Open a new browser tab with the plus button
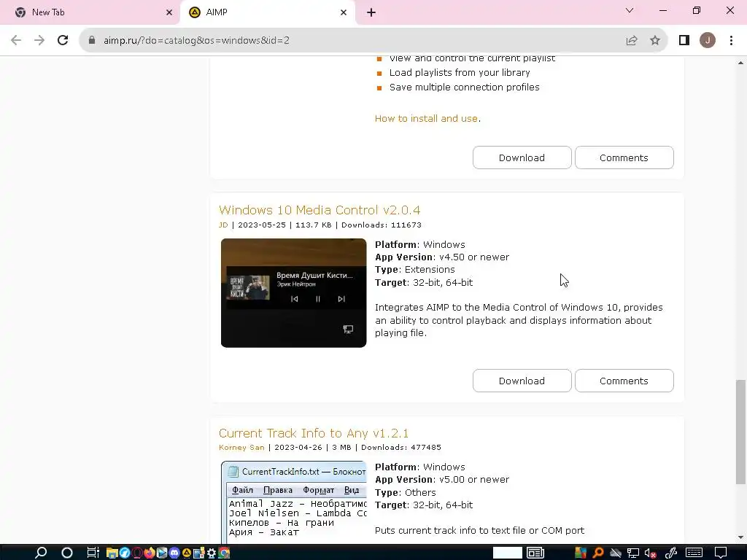The height and width of the screenshot is (560, 747). coord(371,12)
